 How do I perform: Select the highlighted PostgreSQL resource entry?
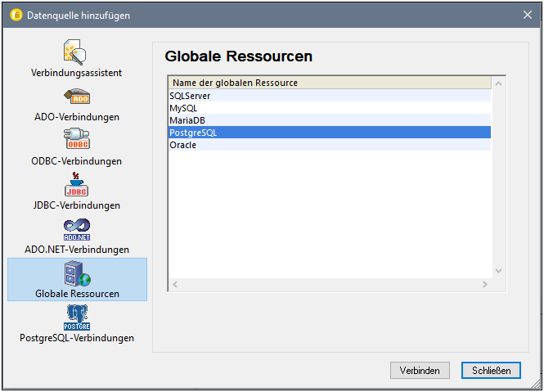(193, 133)
